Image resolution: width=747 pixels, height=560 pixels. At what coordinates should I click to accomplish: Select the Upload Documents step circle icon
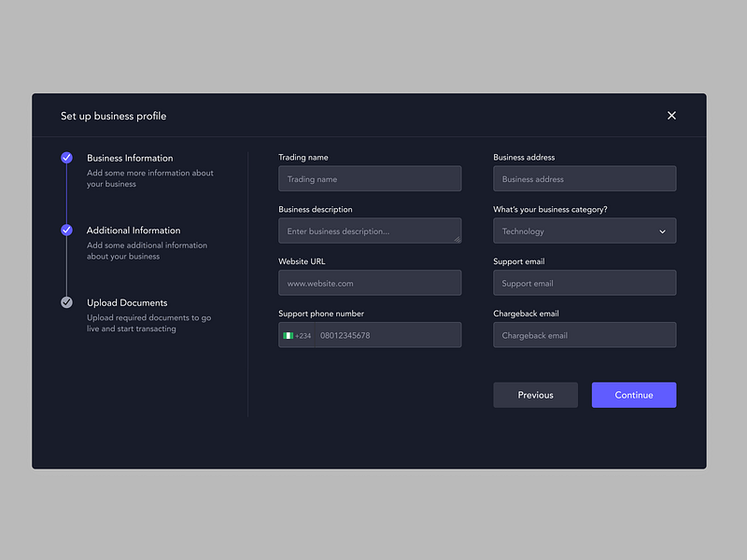(x=66, y=302)
